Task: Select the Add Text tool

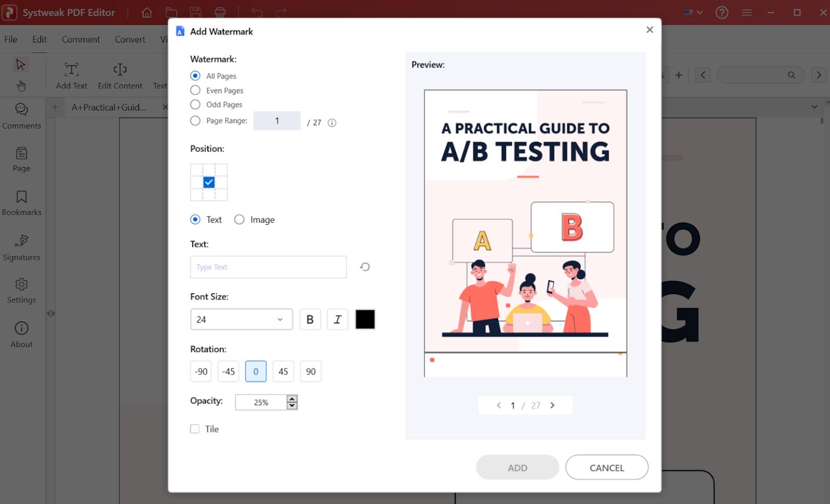Action: click(72, 76)
